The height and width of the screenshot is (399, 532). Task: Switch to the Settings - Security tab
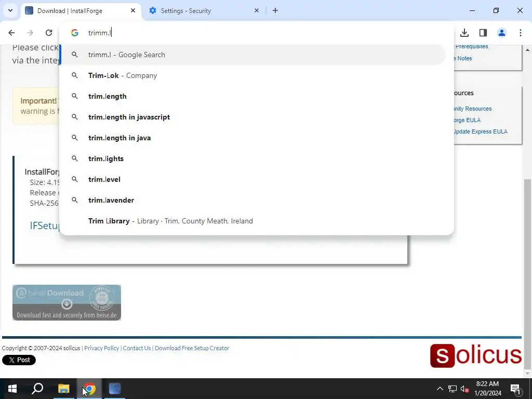click(x=205, y=10)
